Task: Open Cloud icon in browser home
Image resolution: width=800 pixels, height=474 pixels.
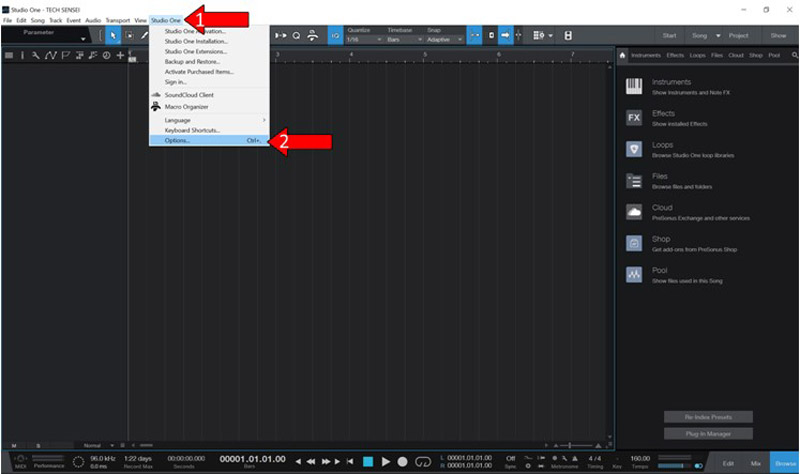Action: click(x=634, y=212)
